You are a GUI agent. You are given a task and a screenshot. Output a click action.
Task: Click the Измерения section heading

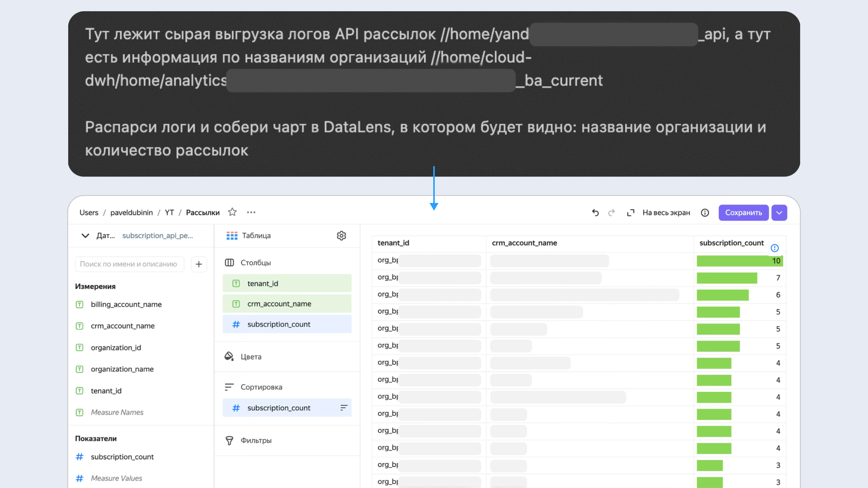[x=95, y=287]
